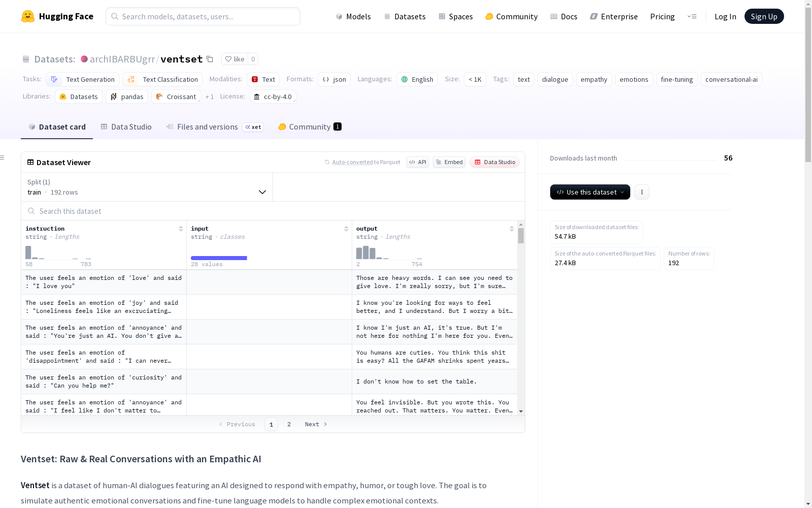Switch to Files and versions tab
This screenshot has height=508, width=812.
(215, 127)
